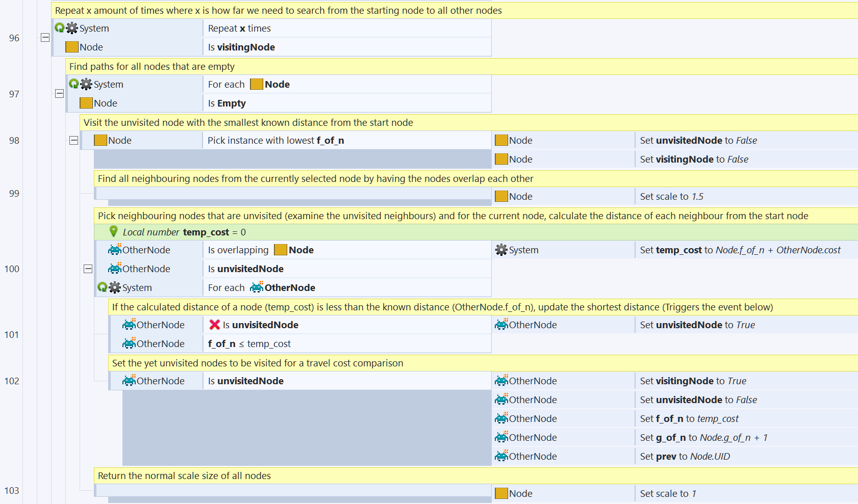Select the 'Set visitingNode to True' action

pyautogui.click(x=693, y=381)
